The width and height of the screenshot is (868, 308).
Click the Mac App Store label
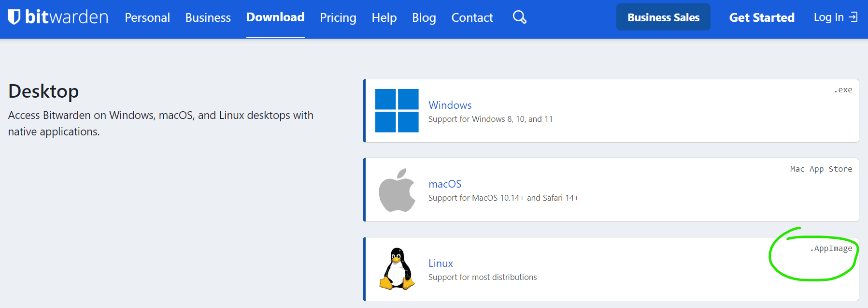pyautogui.click(x=821, y=169)
